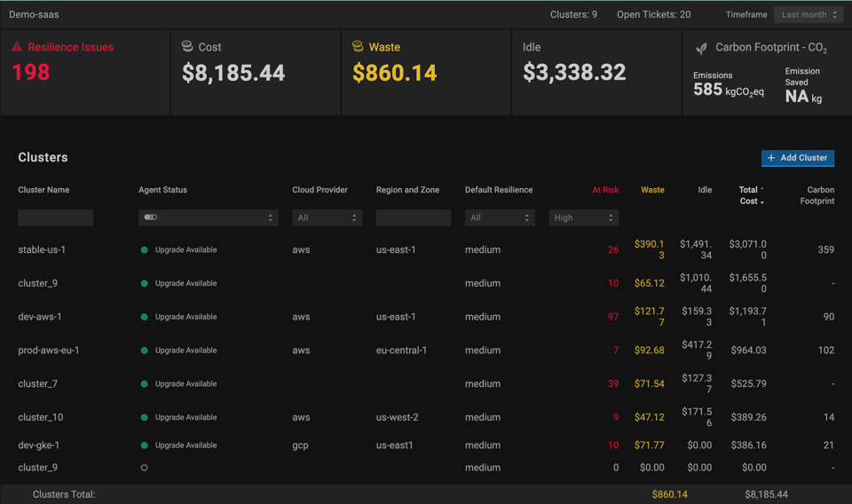The height and width of the screenshot is (504, 852).
Task: Click the plus icon in Add Cluster
Action: tap(771, 158)
